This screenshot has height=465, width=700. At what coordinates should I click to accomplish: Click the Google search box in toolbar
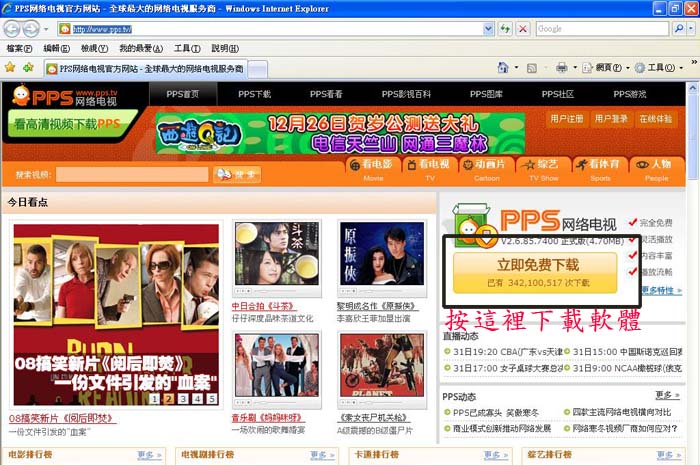602,29
